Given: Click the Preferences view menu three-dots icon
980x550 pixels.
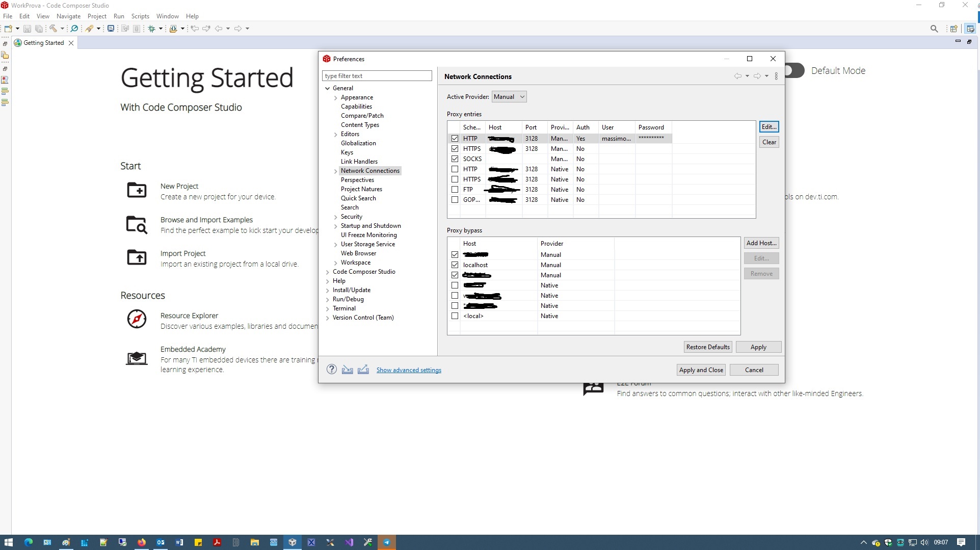Looking at the screenshot, I should click(776, 76).
